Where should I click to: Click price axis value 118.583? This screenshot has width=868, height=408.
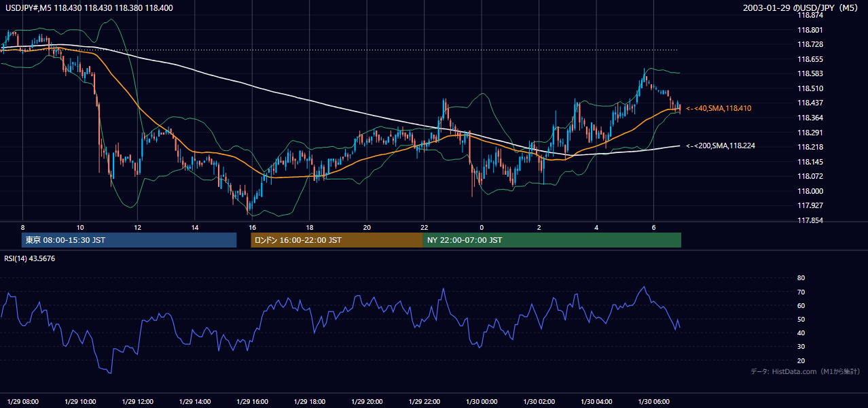810,73
